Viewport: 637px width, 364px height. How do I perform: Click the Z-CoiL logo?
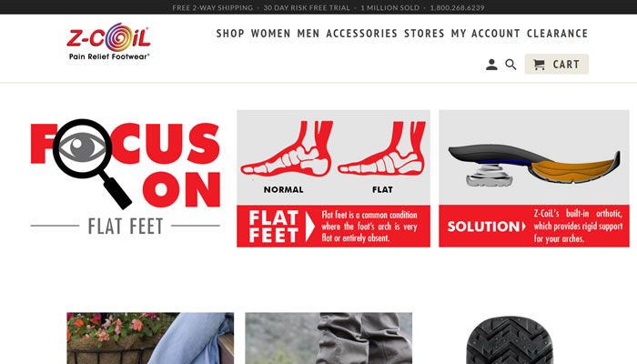click(108, 42)
